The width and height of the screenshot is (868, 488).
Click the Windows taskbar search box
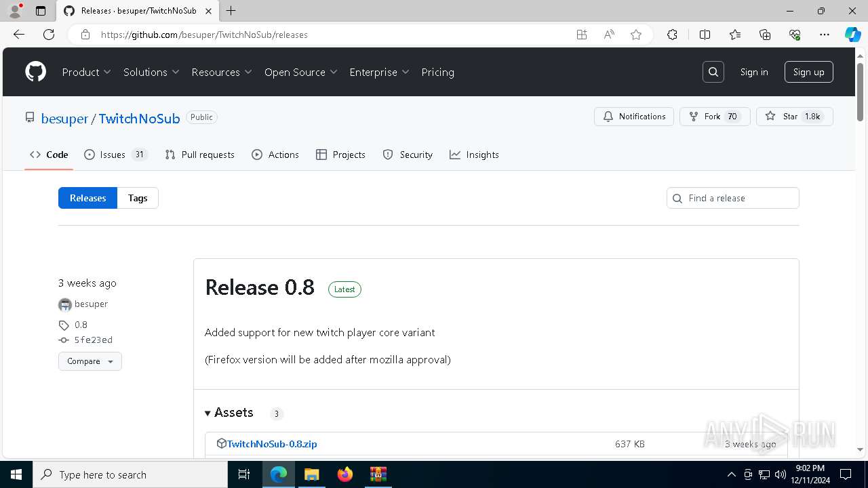[x=130, y=474]
